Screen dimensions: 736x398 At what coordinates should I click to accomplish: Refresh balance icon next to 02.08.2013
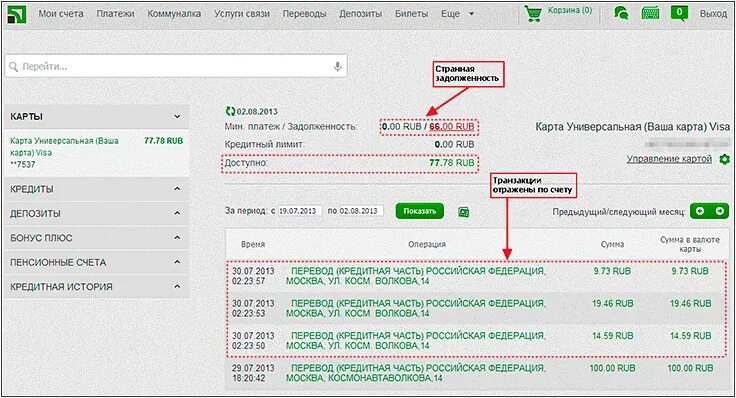click(x=230, y=112)
